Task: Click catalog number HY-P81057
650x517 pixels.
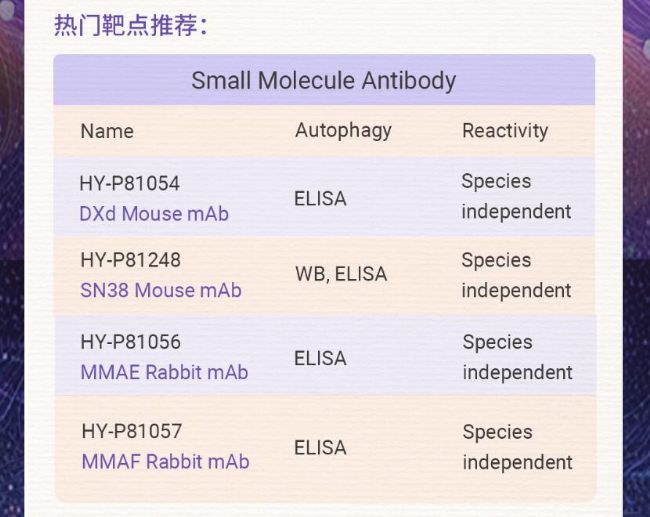Action: (131, 431)
